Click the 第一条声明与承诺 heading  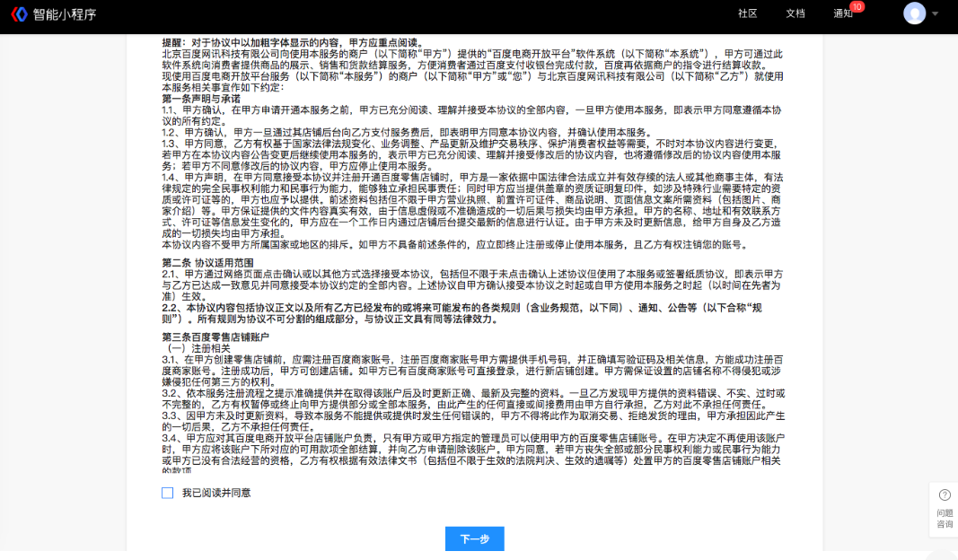click(201, 99)
